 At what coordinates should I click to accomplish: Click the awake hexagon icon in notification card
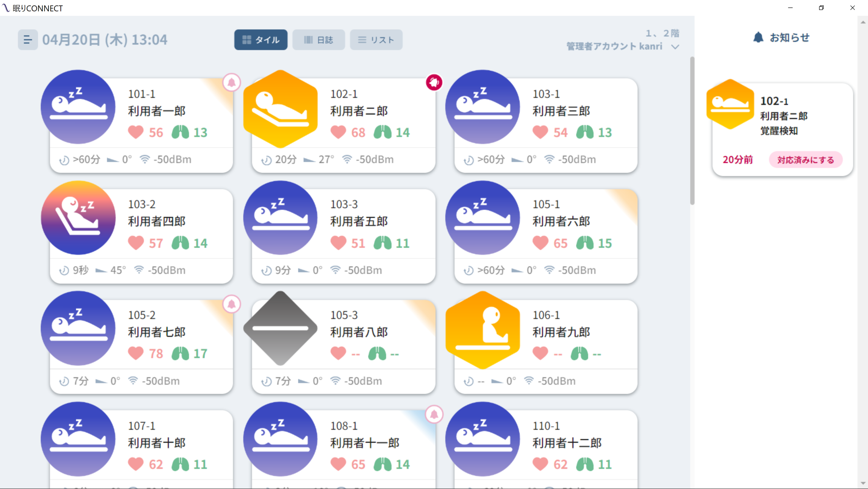click(730, 104)
